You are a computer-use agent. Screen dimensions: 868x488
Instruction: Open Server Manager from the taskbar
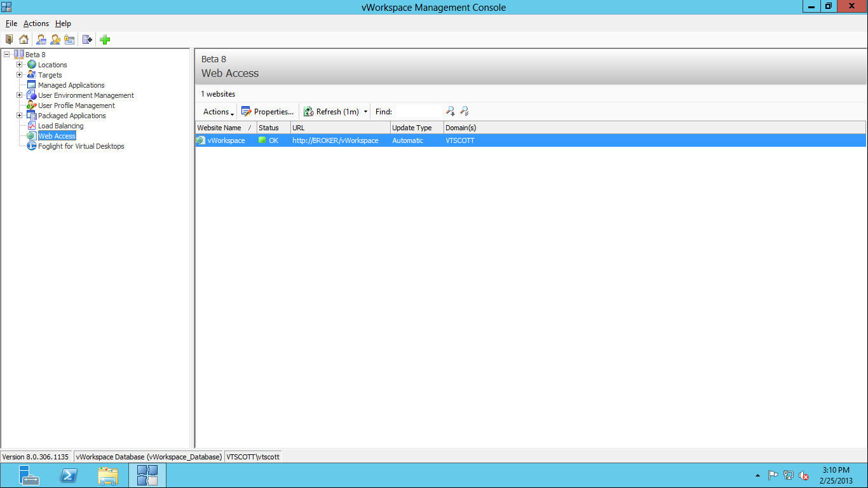point(29,475)
